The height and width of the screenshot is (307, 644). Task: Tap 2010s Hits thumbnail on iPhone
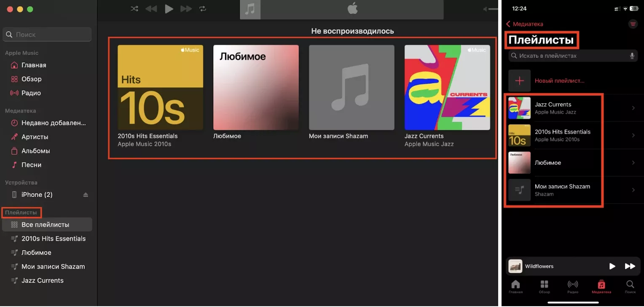[519, 135]
